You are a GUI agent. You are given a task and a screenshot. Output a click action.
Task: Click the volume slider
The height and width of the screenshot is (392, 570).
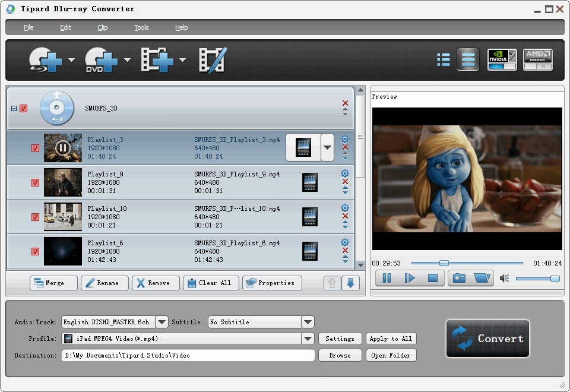tap(537, 279)
